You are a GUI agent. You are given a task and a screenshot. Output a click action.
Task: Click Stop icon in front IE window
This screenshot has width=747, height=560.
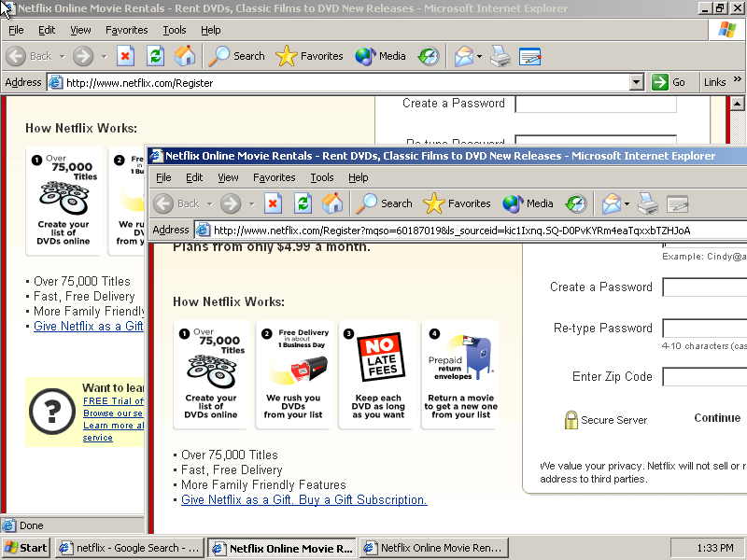273,203
